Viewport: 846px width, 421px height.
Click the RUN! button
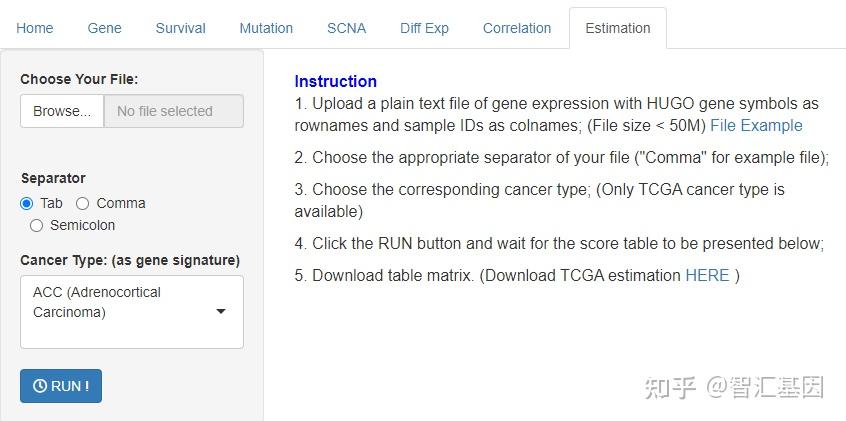(61, 386)
